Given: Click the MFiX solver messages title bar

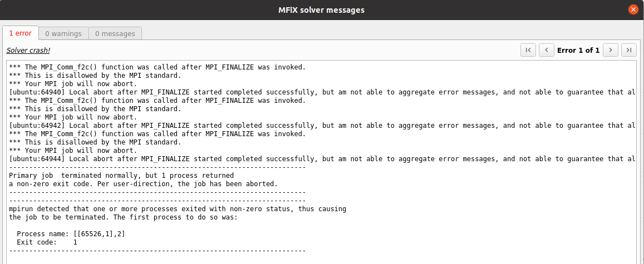Looking at the screenshot, I should click(321, 10).
